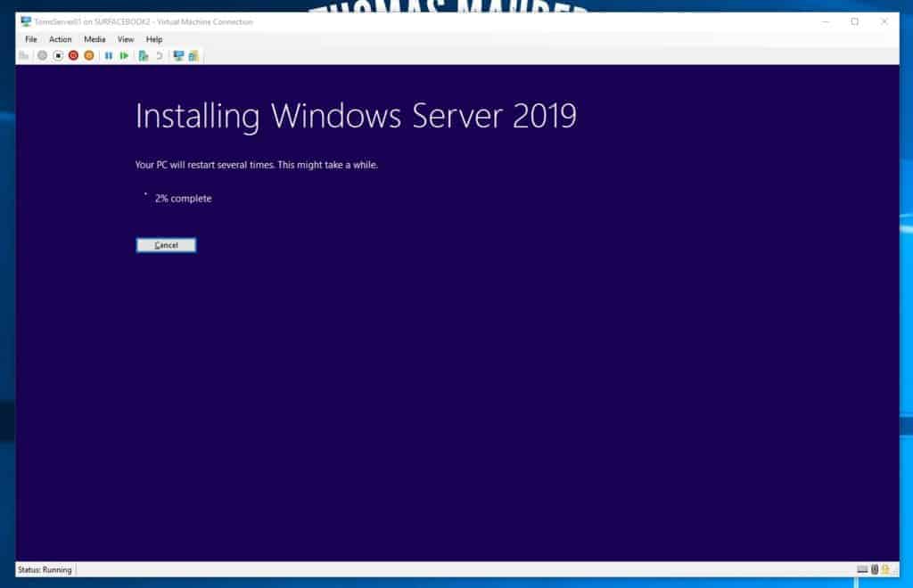
Task: Click the last toolbar icon right of monitor
Action: pos(193,56)
